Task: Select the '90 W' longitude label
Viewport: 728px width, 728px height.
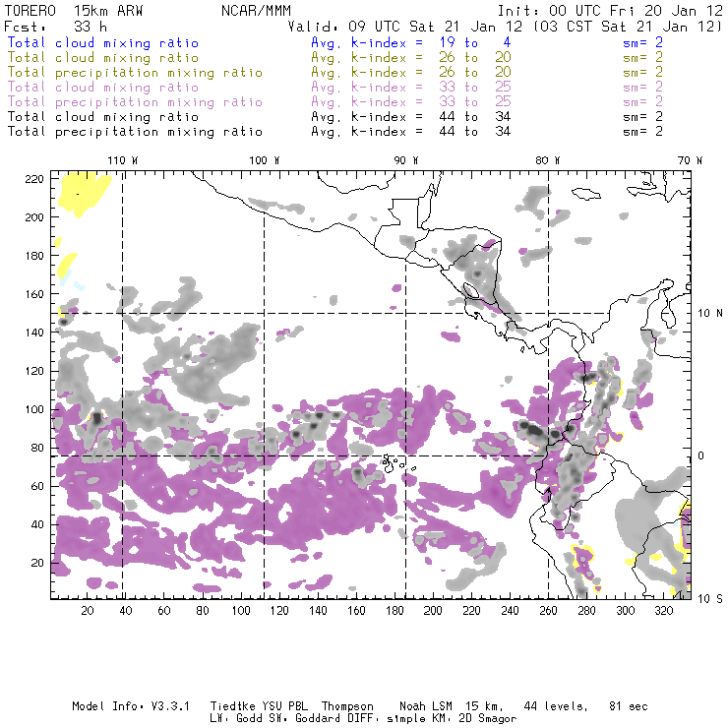Action: point(406,160)
